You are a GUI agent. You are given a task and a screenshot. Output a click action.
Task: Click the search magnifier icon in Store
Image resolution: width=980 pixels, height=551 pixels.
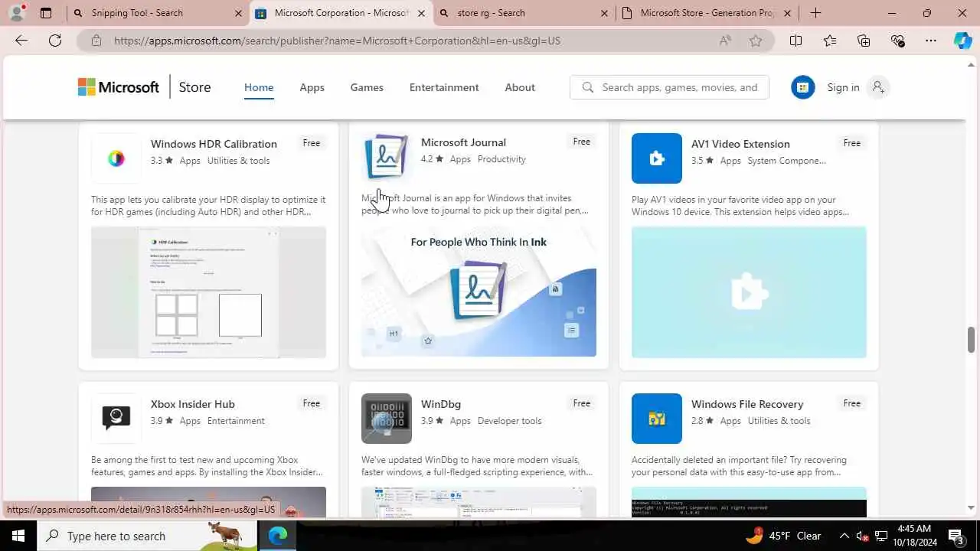[x=588, y=87]
